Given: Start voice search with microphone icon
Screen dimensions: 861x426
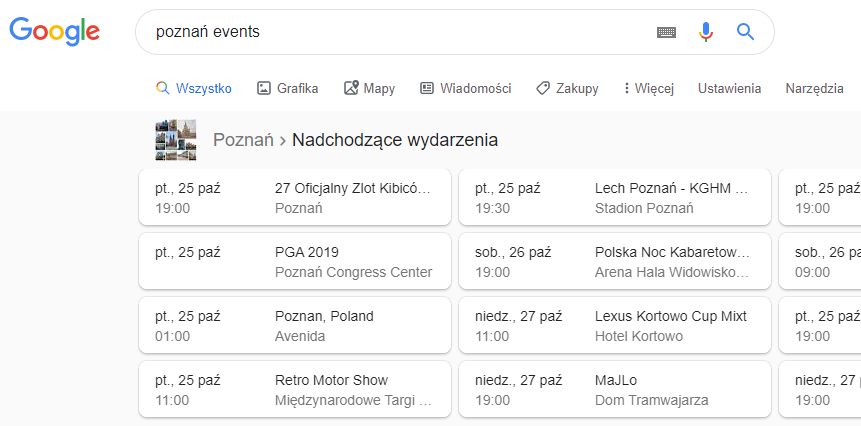Looking at the screenshot, I should pos(706,32).
